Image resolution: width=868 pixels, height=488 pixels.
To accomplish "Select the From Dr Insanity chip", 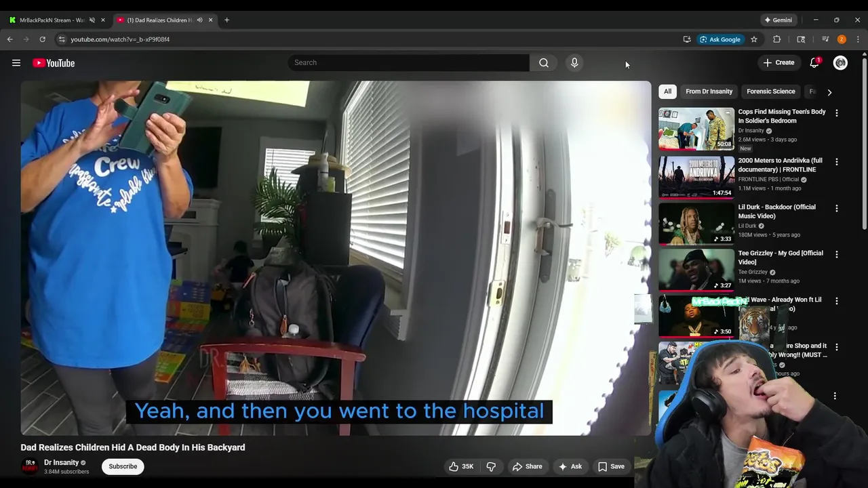I will (x=709, y=91).
